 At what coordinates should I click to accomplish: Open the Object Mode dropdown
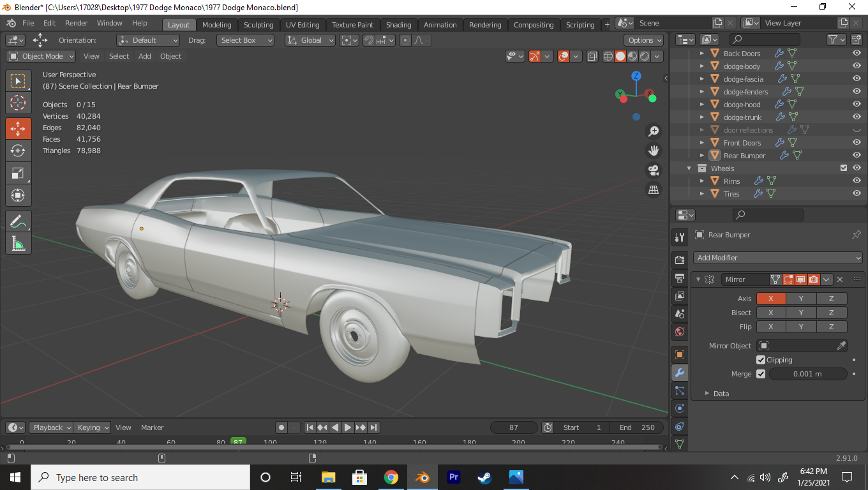click(41, 56)
